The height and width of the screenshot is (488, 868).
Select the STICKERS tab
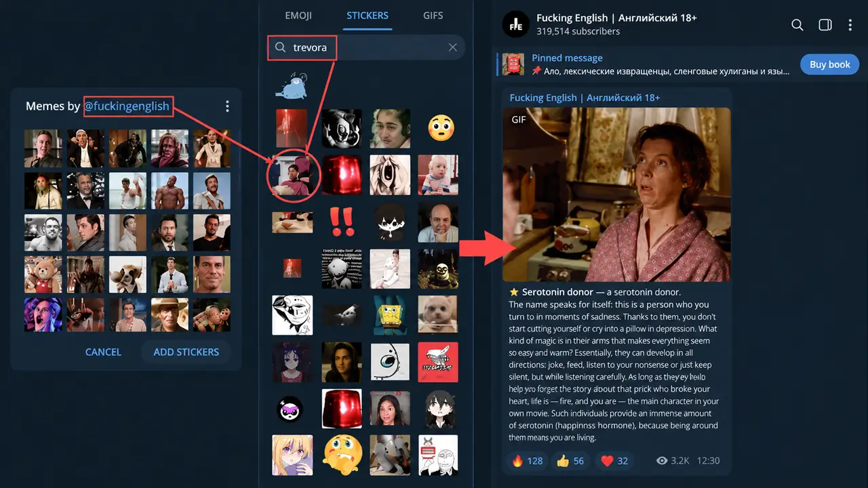[x=368, y=15]
